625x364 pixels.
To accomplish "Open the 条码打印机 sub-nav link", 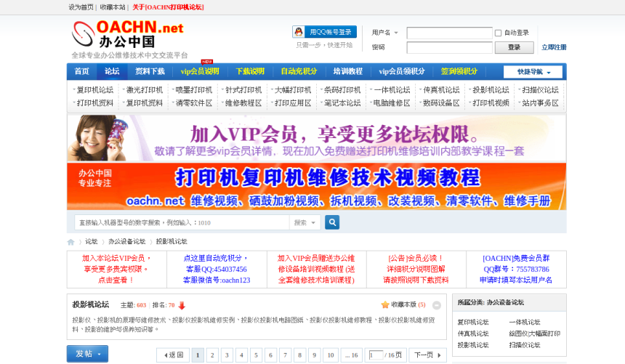I will coord(342,90).
